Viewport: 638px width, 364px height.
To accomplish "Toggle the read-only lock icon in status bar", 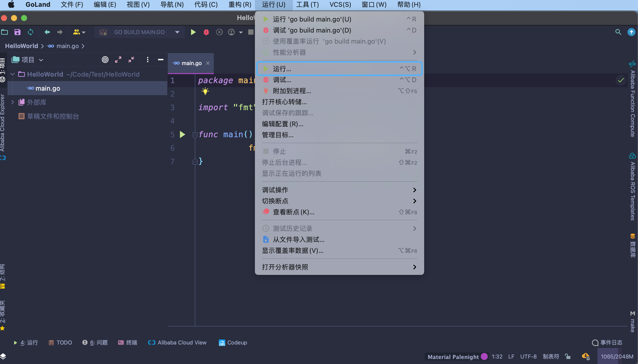I will pyautogui.click(x=568, y=356).
